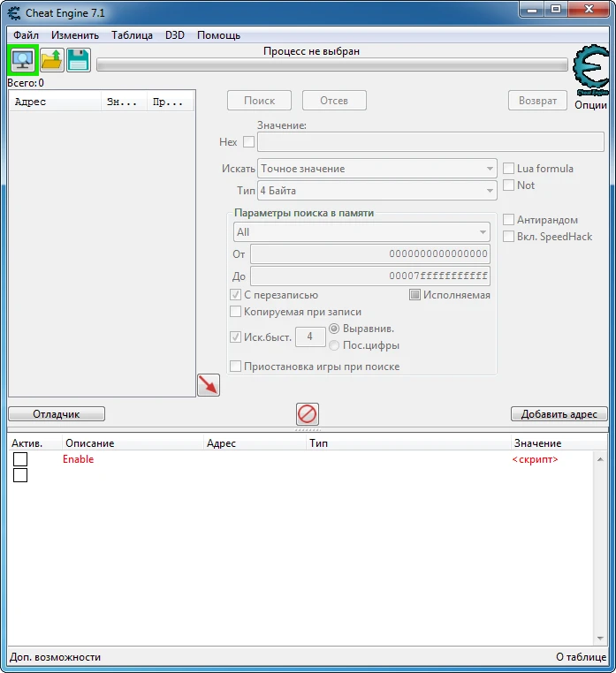
Task: Expand the Искать scan type dropdown
Action: [377, 169]
